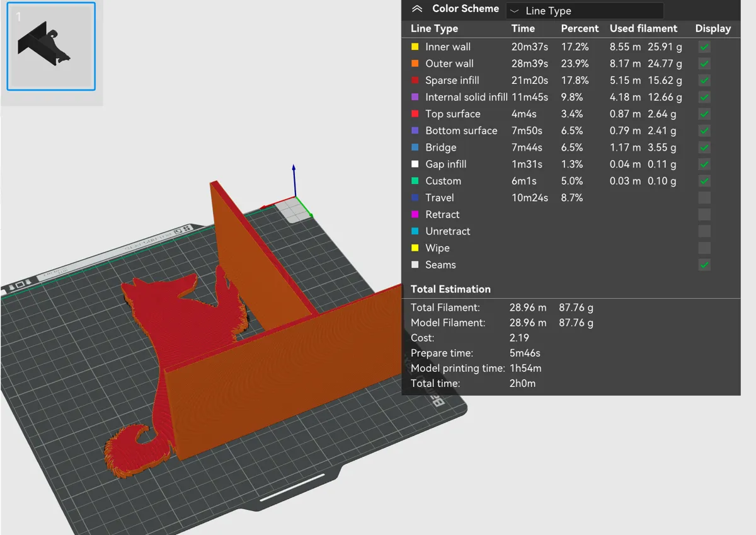Uncheck Inner wall display checkbox
This screenshot has height=535, width=756.
[x=704, y=47]
